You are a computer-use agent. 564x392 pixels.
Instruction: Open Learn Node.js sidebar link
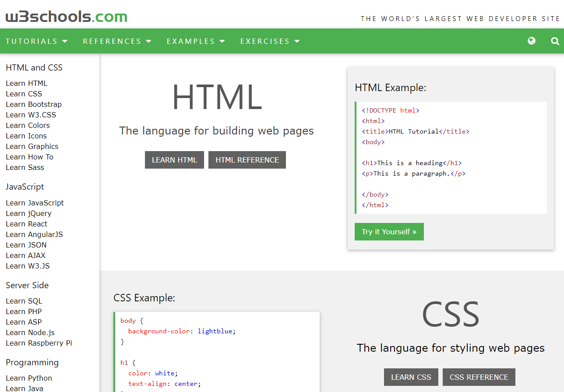point(30,332)
